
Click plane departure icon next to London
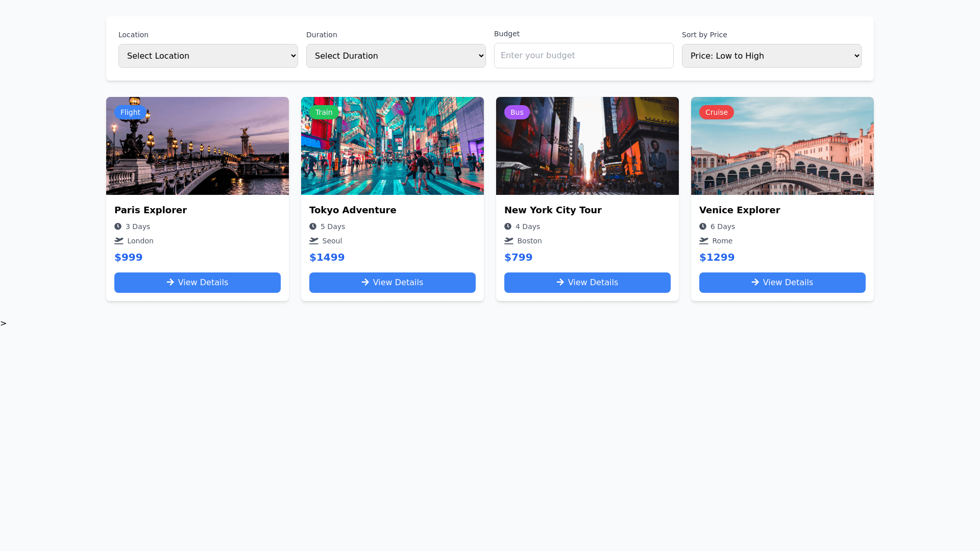tap(118, 241)
